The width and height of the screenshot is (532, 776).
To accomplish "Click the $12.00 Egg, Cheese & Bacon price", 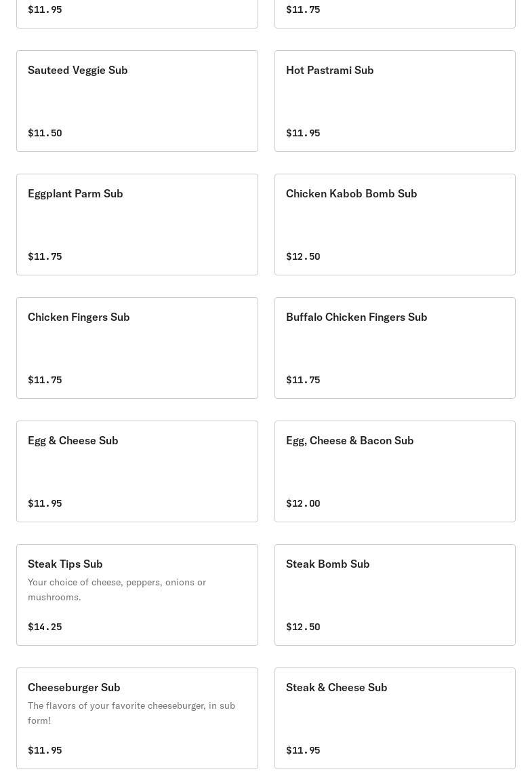I will [303, 503].
